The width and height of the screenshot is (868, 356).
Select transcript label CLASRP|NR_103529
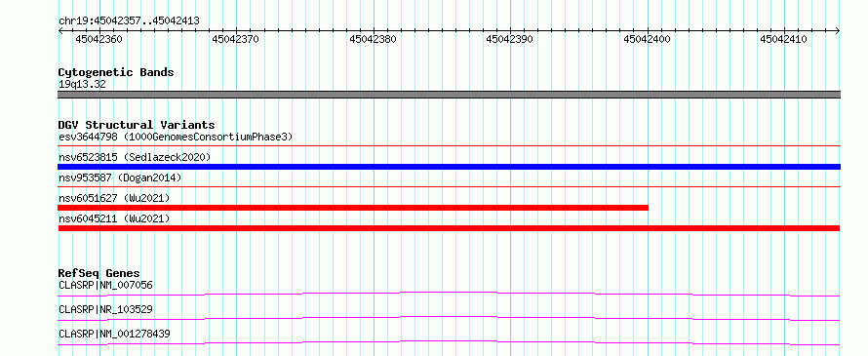pyautogui.click(x=105, y=309)
